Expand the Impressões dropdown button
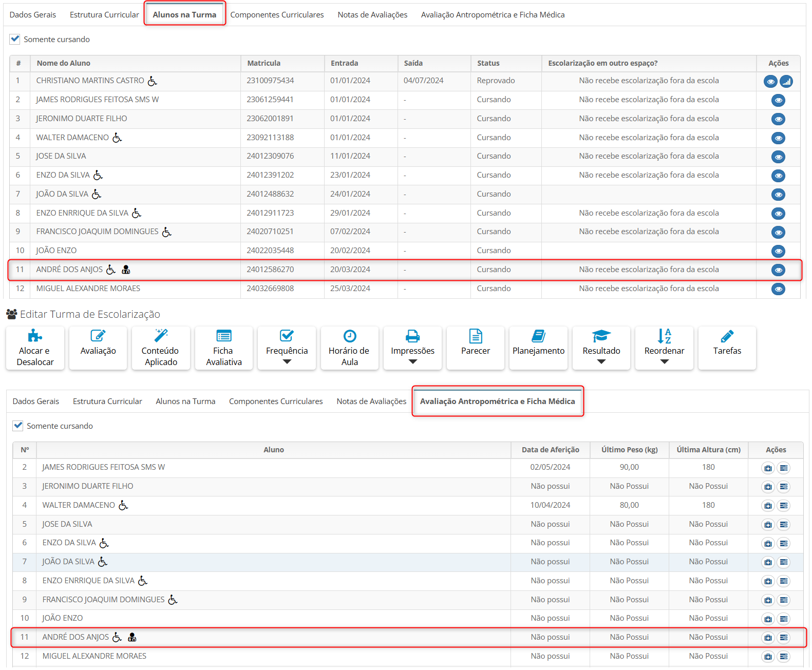 point(412,348)
